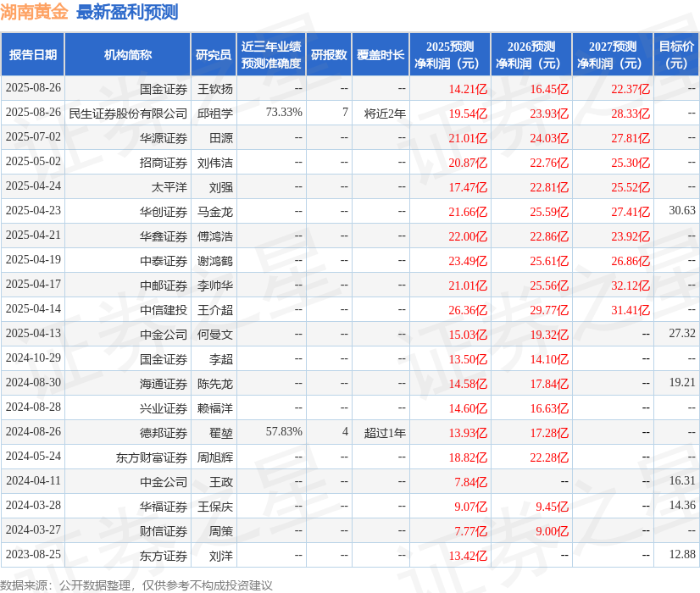The height and width of the screenshot is (593, 700).
Task: Click target price 27.32
Action: (682, 333)
